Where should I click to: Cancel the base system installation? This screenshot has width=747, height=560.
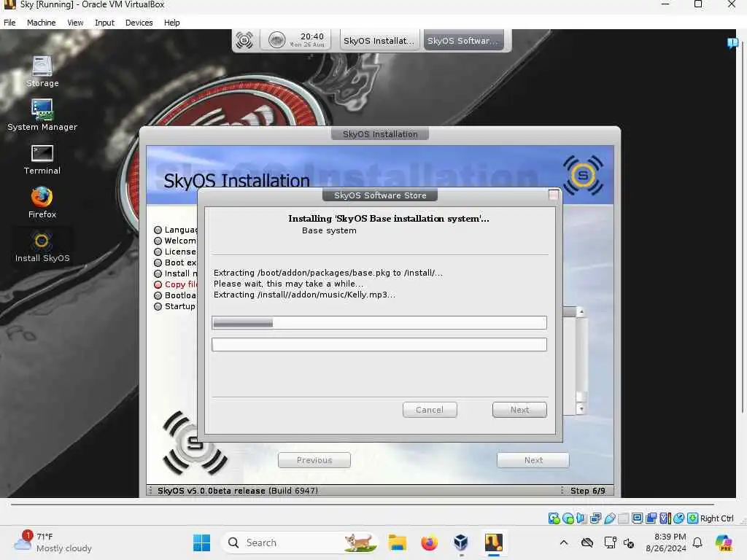(429, 410)
